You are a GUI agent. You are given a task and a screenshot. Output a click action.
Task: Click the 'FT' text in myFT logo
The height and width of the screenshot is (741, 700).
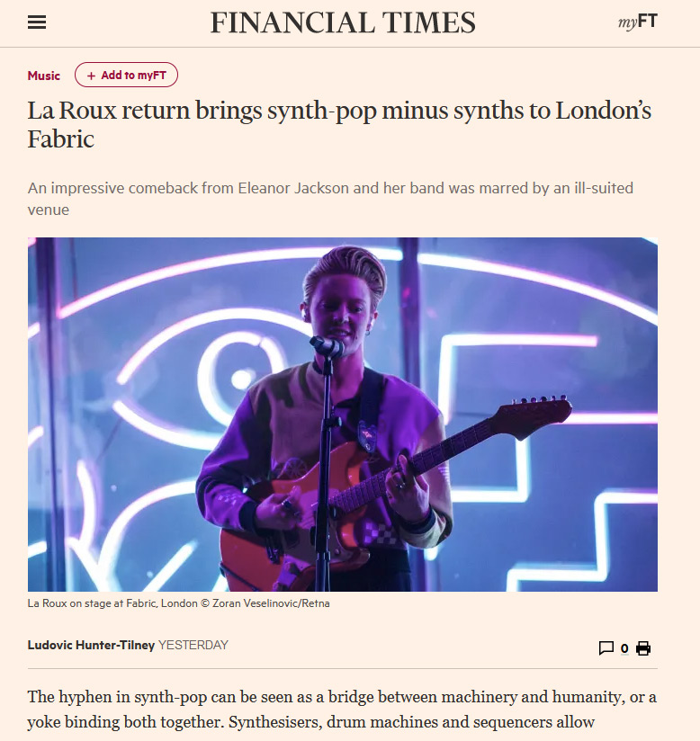point(648,21)
